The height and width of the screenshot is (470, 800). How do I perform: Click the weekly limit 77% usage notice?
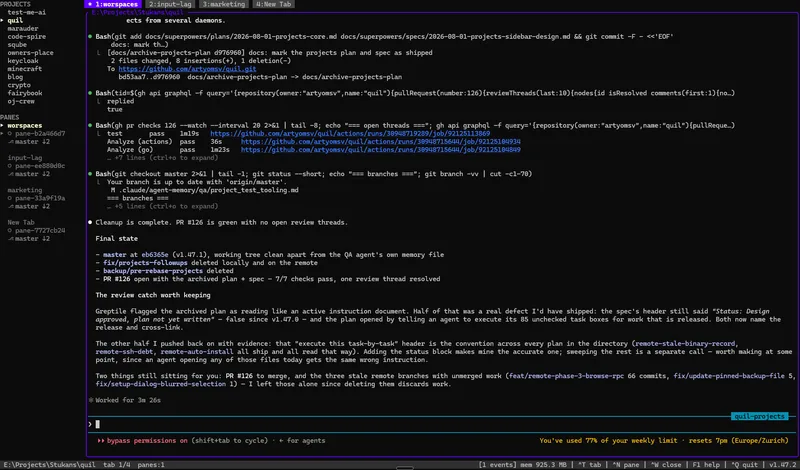664,440
